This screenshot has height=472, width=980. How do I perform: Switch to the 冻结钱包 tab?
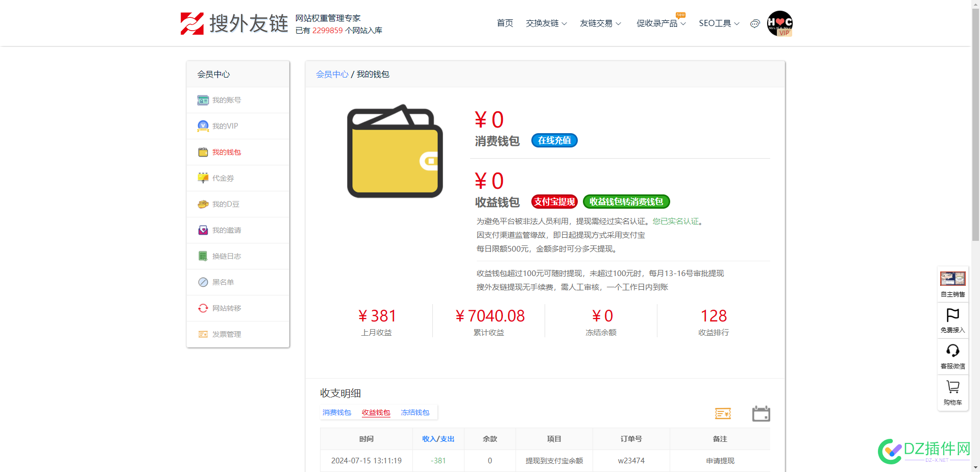[415, 412]
